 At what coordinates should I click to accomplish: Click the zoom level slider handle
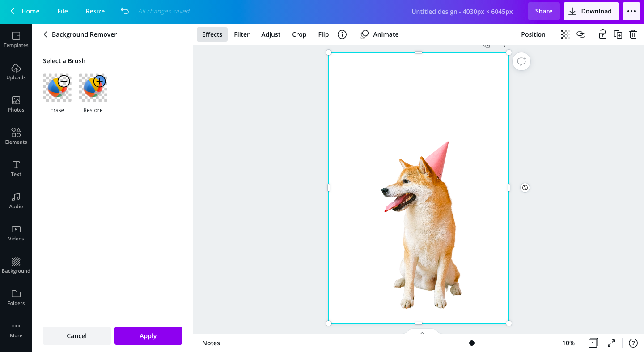(x=471, y=343)
